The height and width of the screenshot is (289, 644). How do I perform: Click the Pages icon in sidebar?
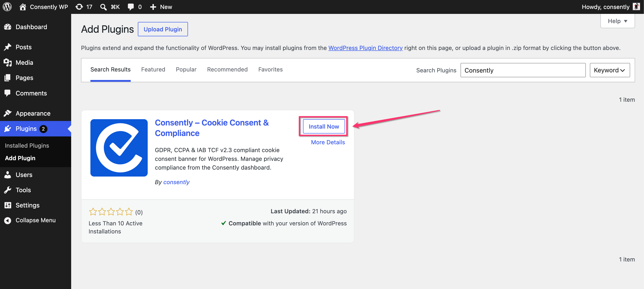coord(8,78)
